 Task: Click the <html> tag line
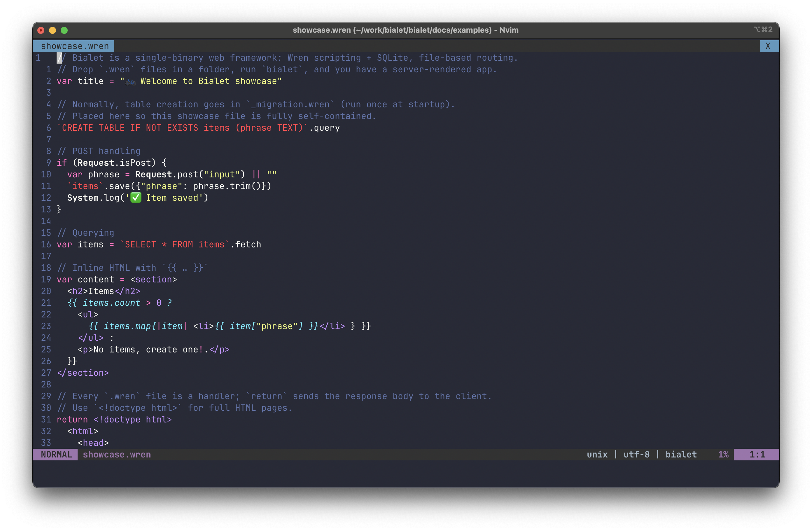[x=83, y=431]
